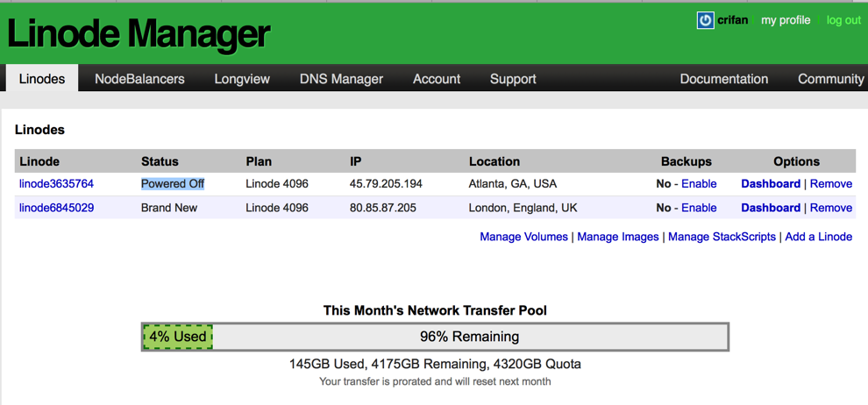Viewport: 868px width, 405px height.
Task: Switch to the NodeBalancers tab
Action: click(139, 79)
